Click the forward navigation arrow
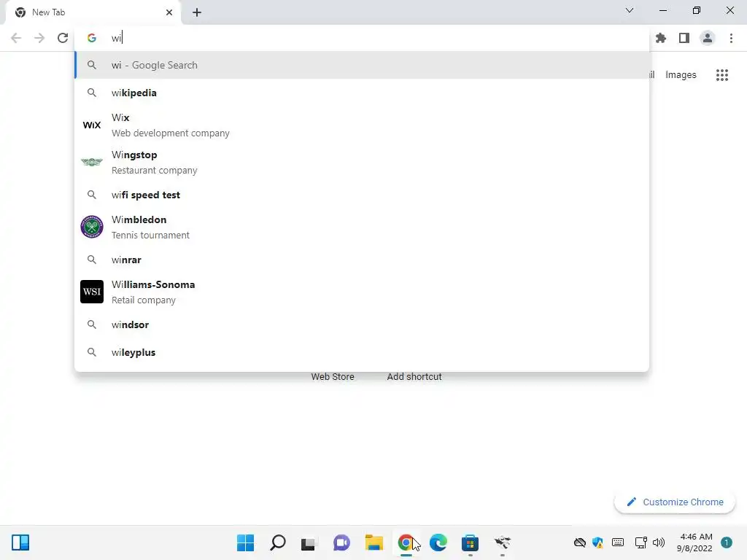 tap(39, 38)
